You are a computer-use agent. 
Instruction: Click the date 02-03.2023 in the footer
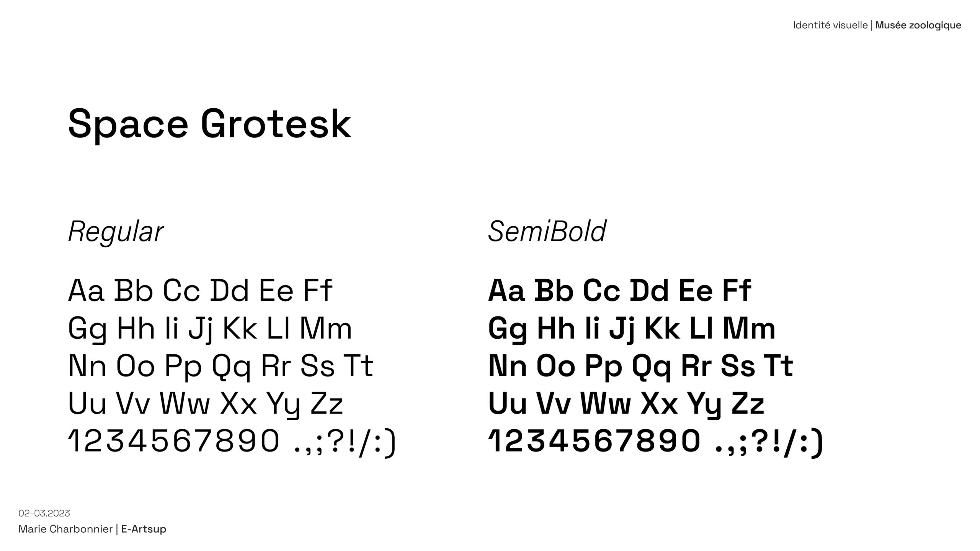44,513
